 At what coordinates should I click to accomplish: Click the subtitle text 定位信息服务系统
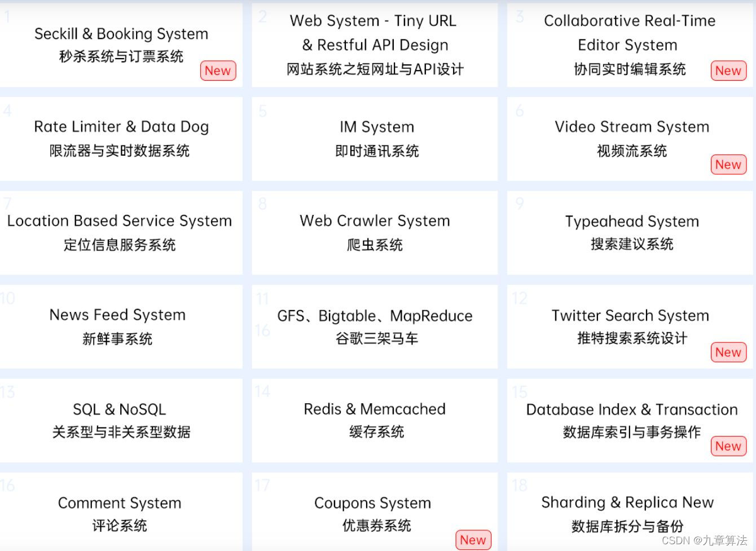[x=120, y=245]
